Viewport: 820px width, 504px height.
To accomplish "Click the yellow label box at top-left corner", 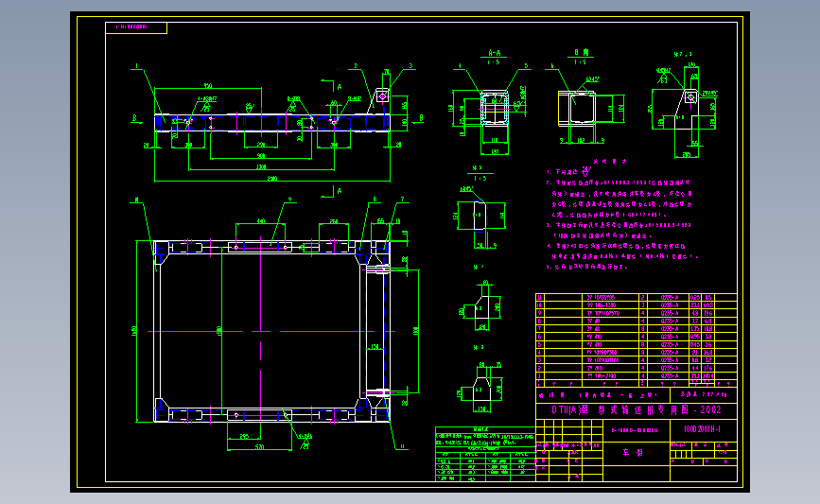I will (x=136, y=27).
